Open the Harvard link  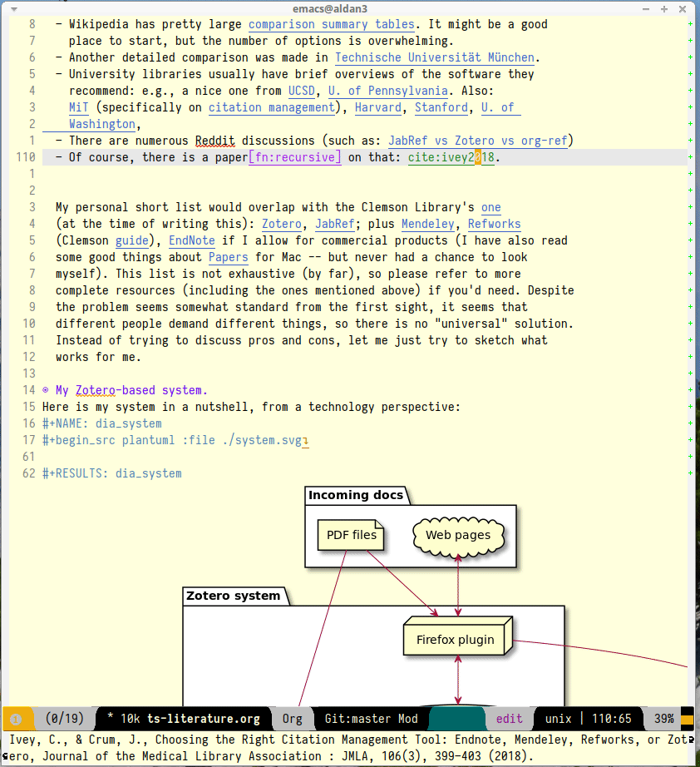(x=378, y=107)
